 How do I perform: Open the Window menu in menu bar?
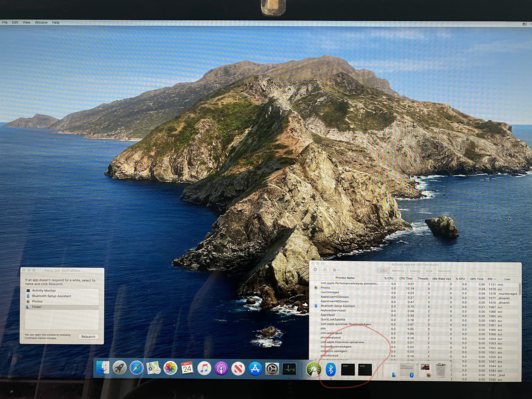pos(41,22)
